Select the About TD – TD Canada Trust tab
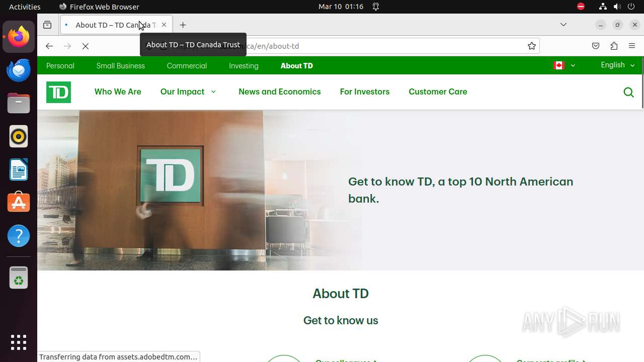 [116, 25]
